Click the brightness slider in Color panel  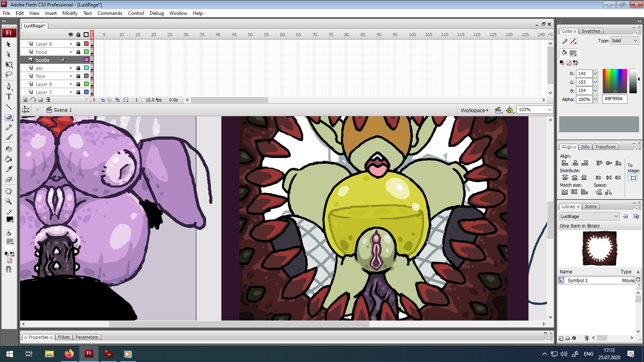click(633, 81)
